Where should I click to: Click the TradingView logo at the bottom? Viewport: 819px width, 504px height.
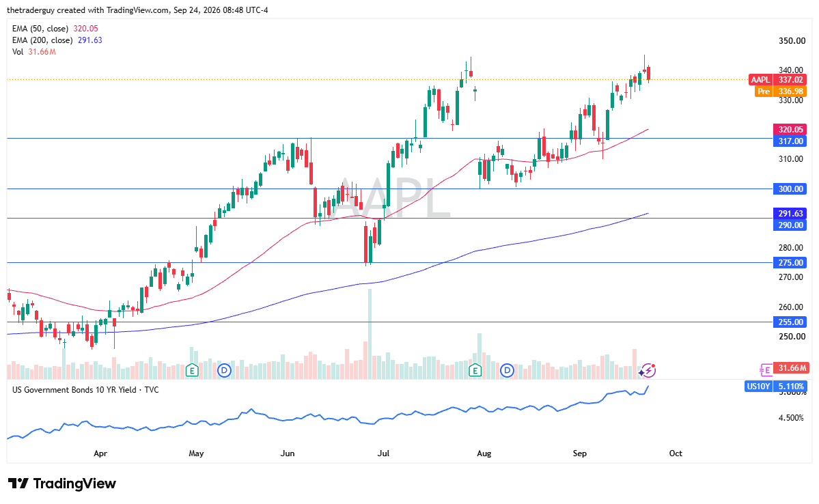[62, 484]
